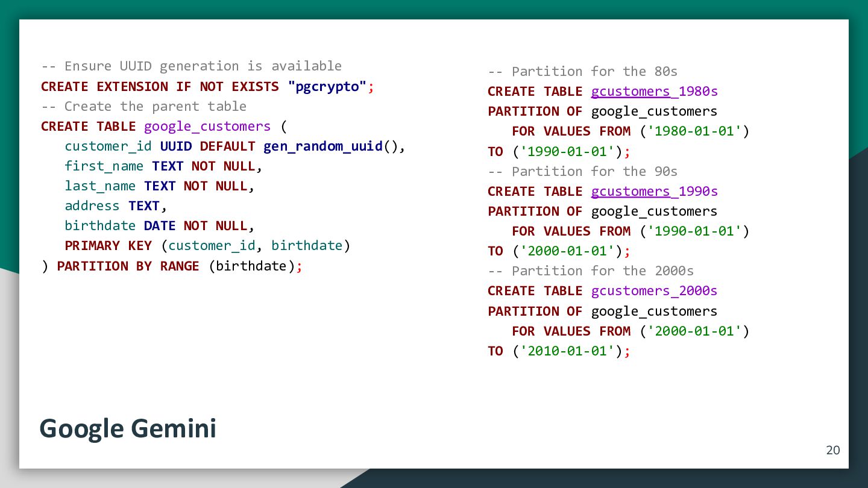
Task: Click the gen_random_uuid function name
Action: tap(323, 146)
